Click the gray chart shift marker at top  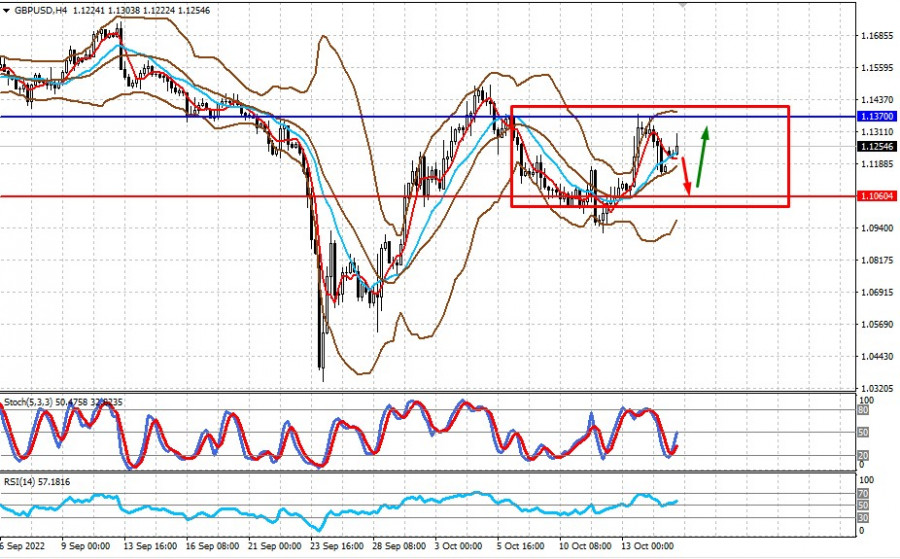(x=682, y=3)
